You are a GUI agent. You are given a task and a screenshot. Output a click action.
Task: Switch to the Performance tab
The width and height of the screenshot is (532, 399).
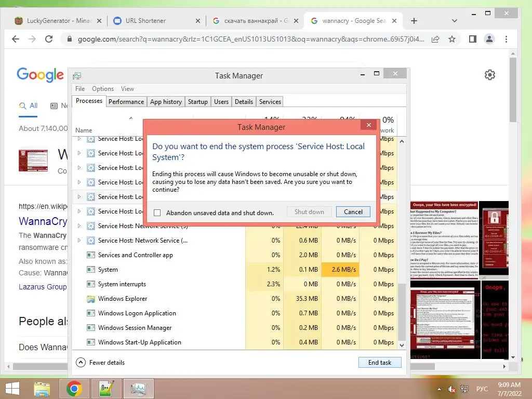click(x=126, y=102)
